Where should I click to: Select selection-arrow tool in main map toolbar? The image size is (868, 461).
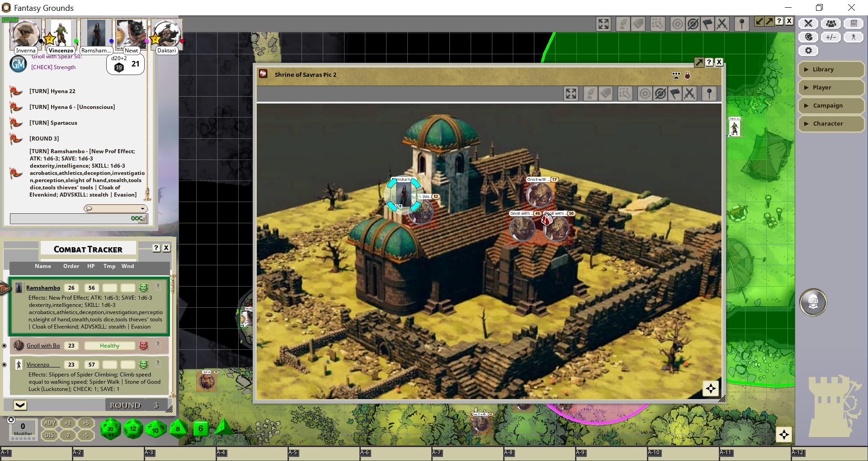pyautogui.click(x=657, y=24)
